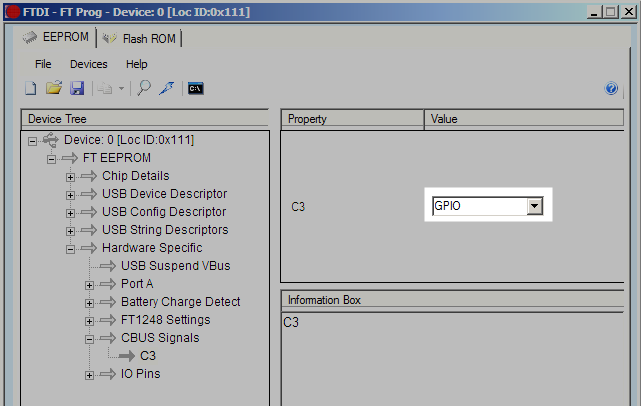Close the FT Prog window
Image resolution: width=641 pixels, height=406 pixels.
click(x=629, y=12)
